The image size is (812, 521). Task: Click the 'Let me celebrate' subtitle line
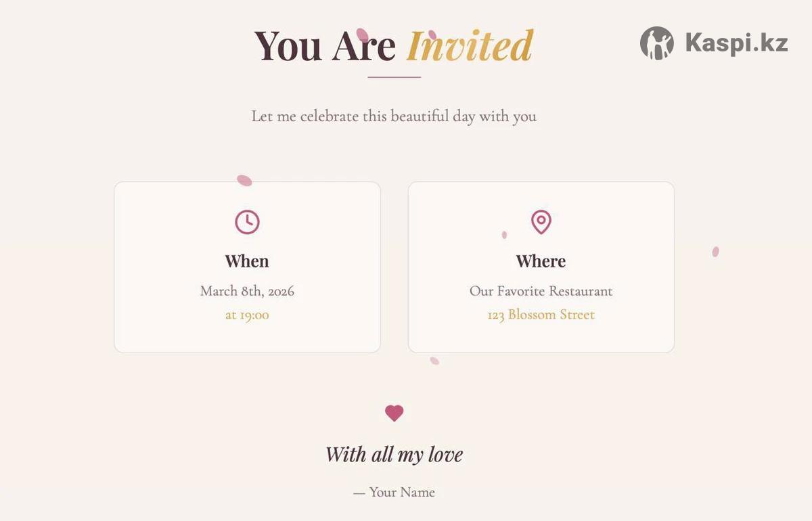(x=394, y=116)
